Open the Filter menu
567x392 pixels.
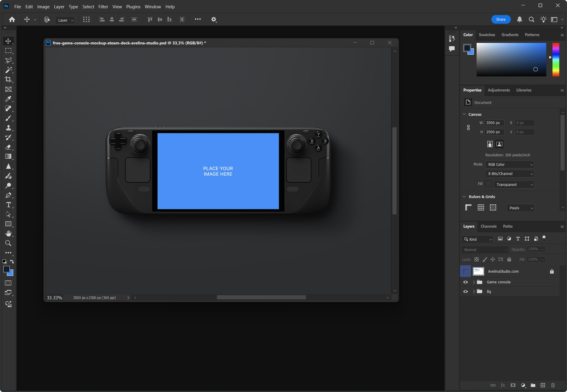103,7
